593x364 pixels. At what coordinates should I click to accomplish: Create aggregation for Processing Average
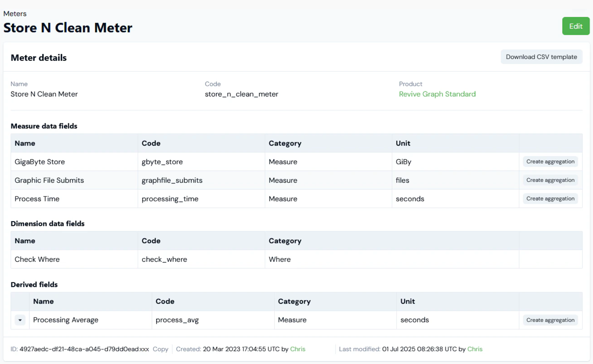coord(550,320)
